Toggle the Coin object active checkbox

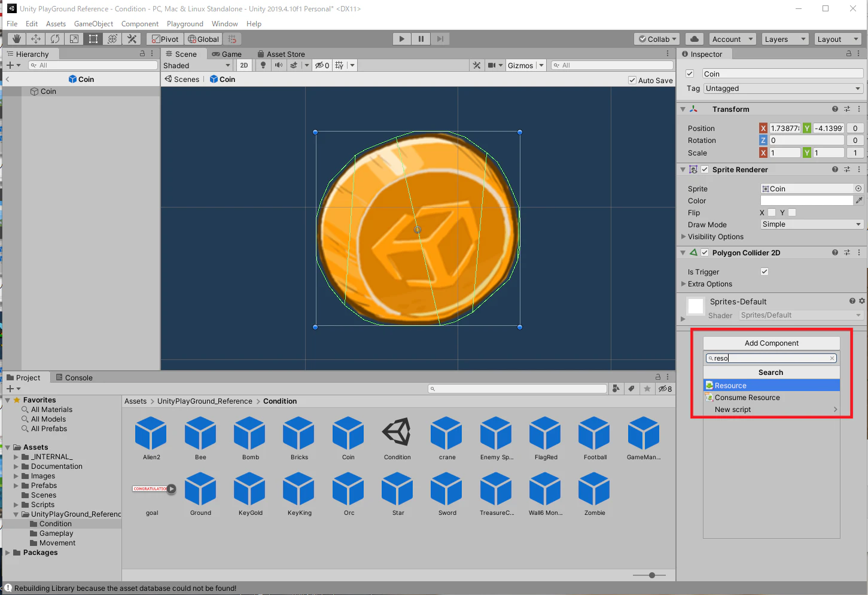click(690, 74)
